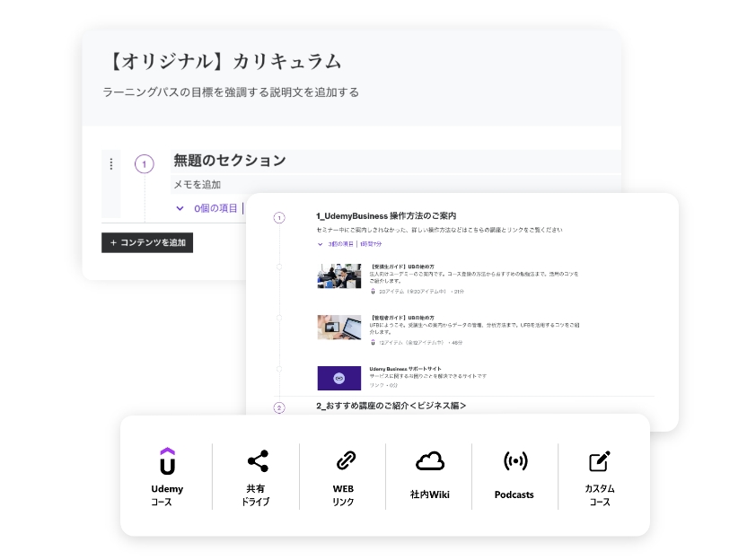Open 【受講生ガイド】UBの始め方 course title

click(402, 267)
